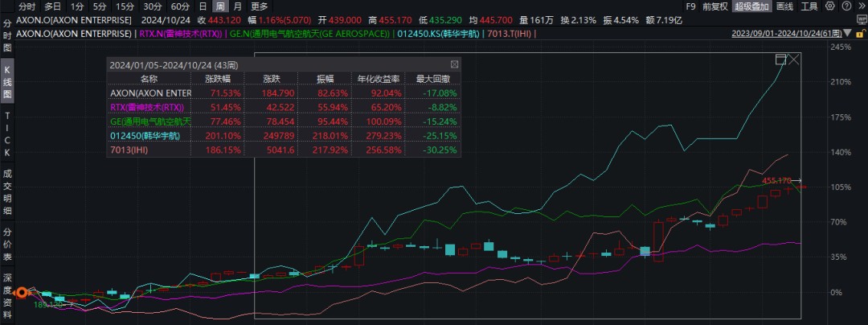This screenshot has width=868, height=325.
Task: Select the 15分 period tab
Action: point(125,6)
